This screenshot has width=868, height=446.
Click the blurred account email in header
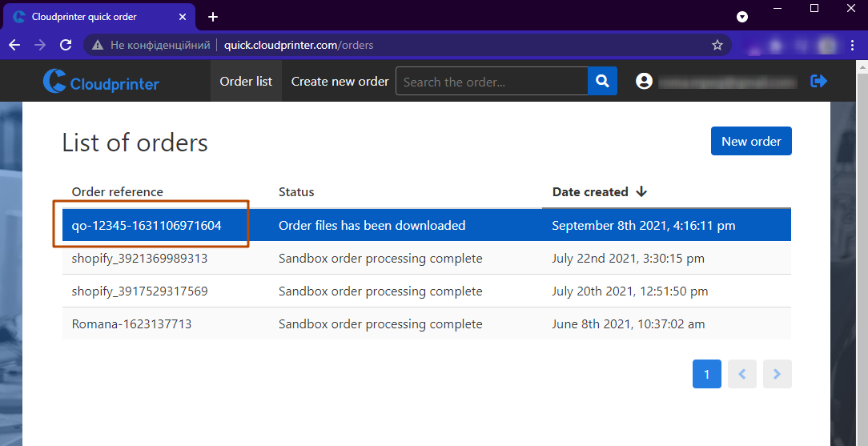(x=727, y=82)
